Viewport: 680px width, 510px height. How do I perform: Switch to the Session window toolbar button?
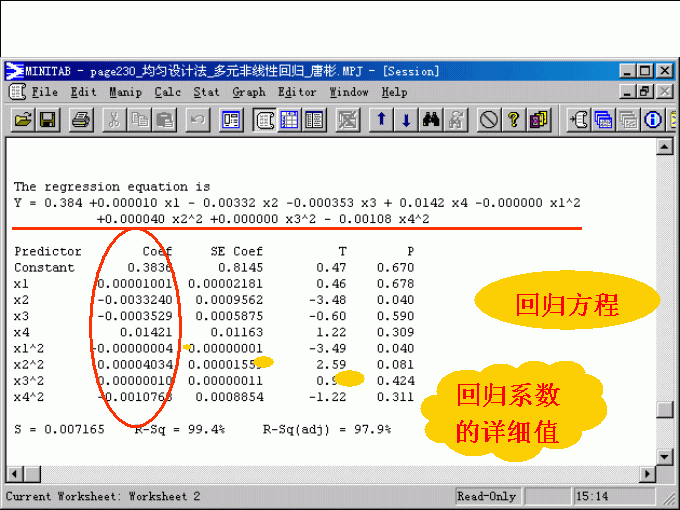coord(265,120)
